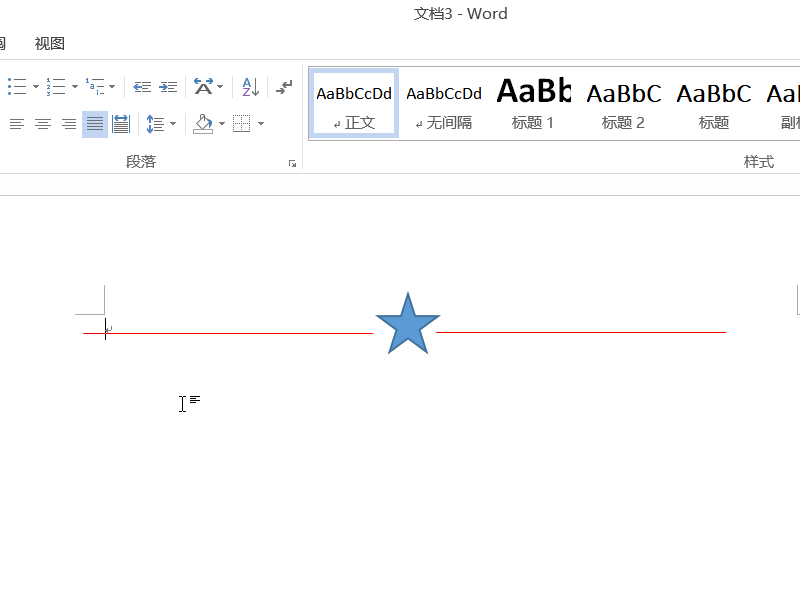Select the red line right of star
The height and width of the screenshot is (600, 800).
pyautogui.click(x=581, y=333)
